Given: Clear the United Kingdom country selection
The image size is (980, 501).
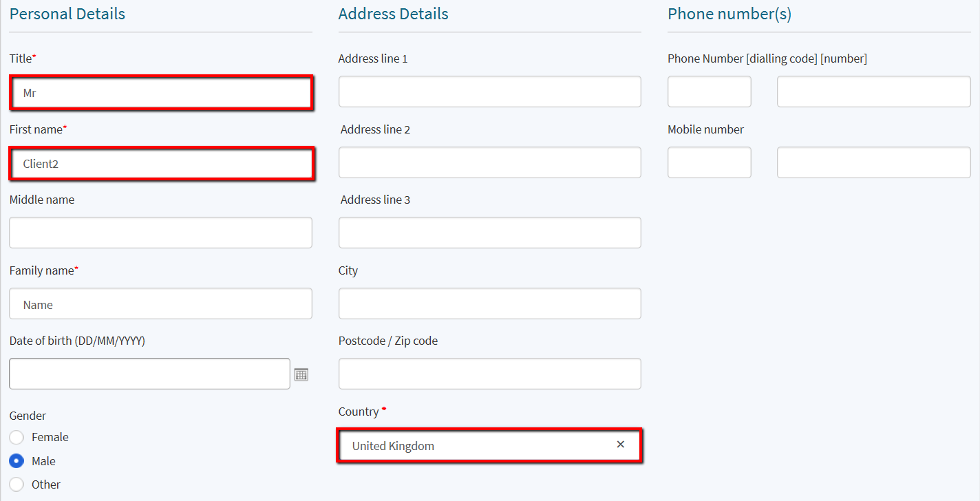Looking at the screenshot, I should (x=621, y=445).
